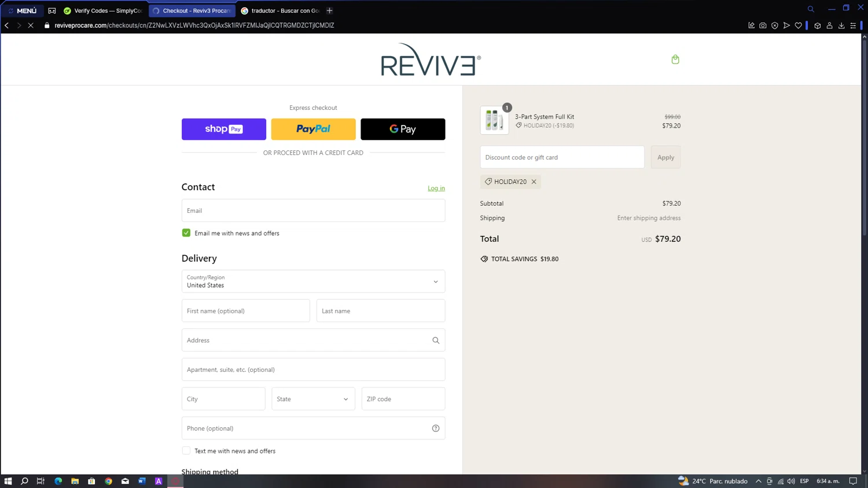Click the First name field
This screenshot has height=488, width=868.
click(245, 311)
